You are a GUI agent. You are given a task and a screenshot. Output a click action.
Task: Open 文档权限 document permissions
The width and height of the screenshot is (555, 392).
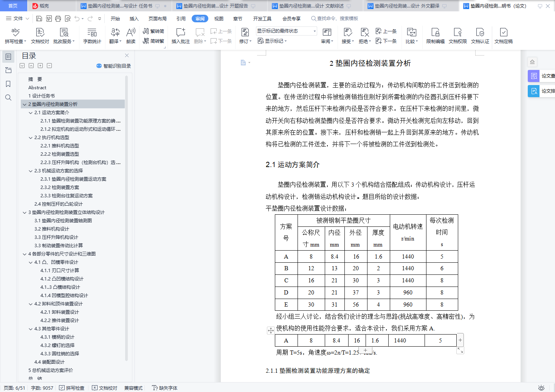(458, 36)
